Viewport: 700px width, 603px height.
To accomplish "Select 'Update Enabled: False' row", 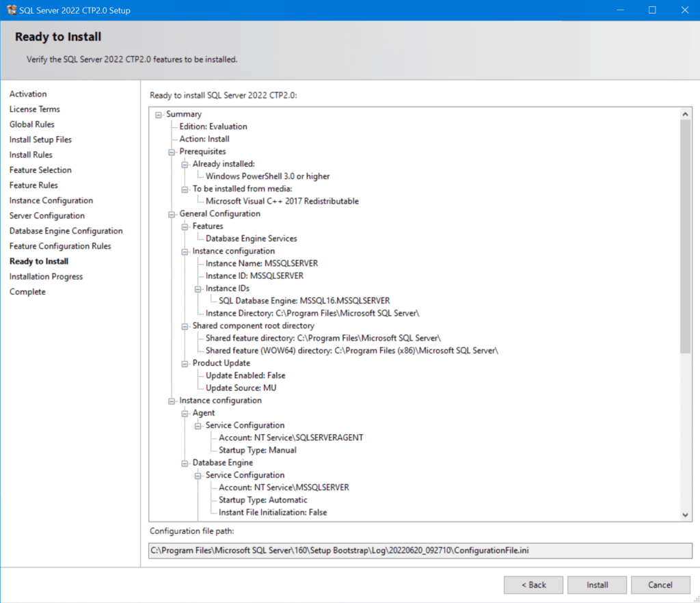I will (x=245, y=375).
